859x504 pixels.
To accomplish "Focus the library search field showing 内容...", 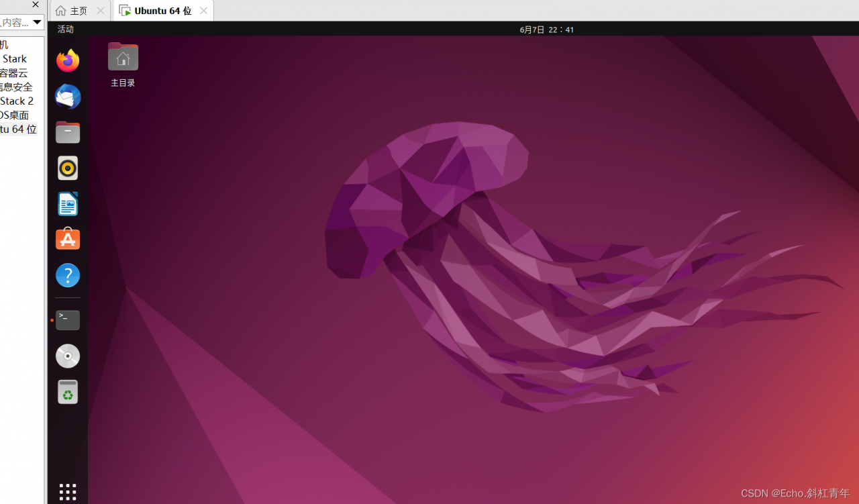I will pos(15,22).
